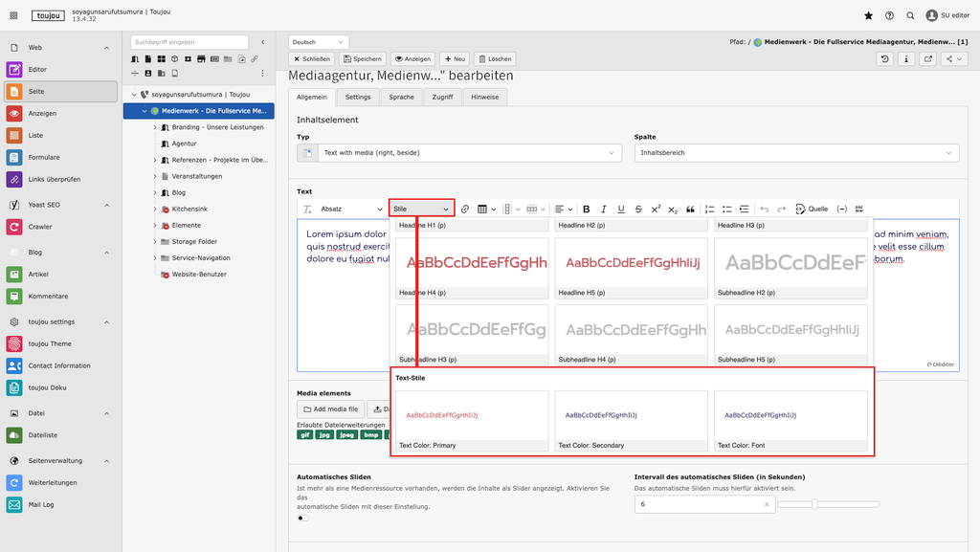Switch to the Settings tab
The width and height of the screenshot is (980, 552).
point(358,98)
